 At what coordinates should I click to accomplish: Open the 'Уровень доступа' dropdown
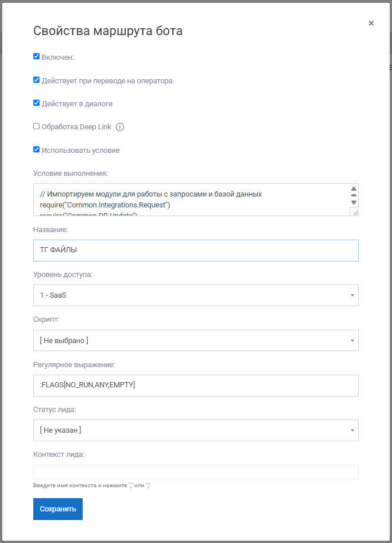196,295
